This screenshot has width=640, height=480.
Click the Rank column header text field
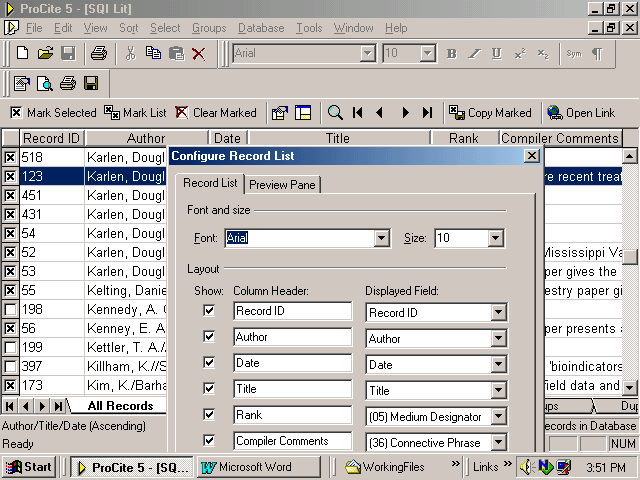click(293, 415)
